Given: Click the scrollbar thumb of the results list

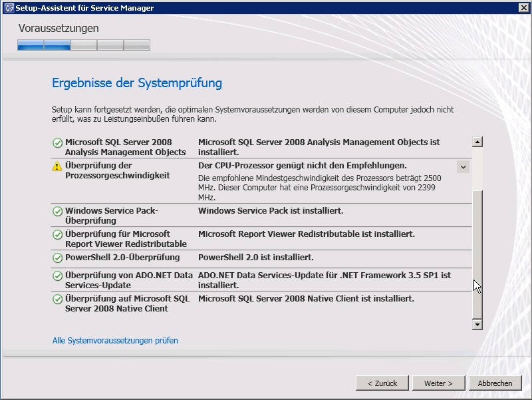Looking at the screenshot, I should pyautogui.click(x=477, y=253).
